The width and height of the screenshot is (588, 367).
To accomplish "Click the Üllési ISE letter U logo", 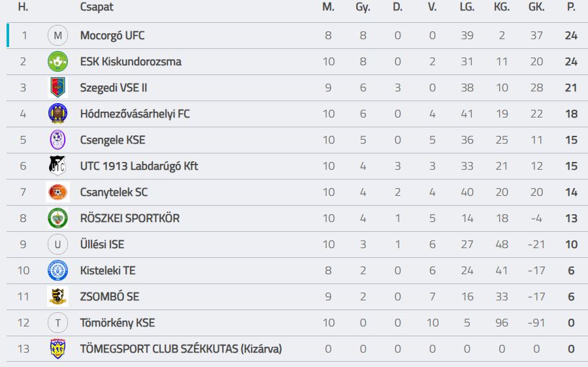I will click(57, 244).
